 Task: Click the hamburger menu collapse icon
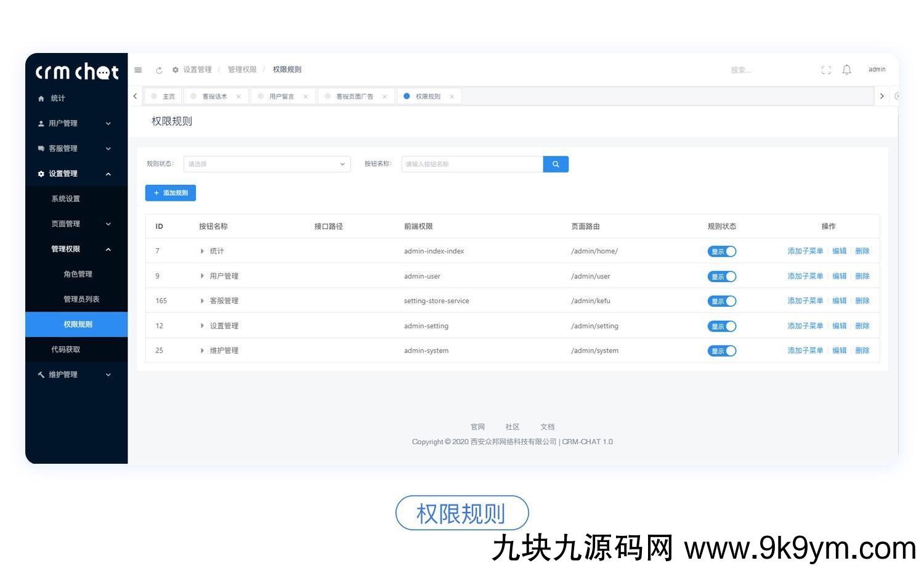pyautogui.click(x=138, y=70)
